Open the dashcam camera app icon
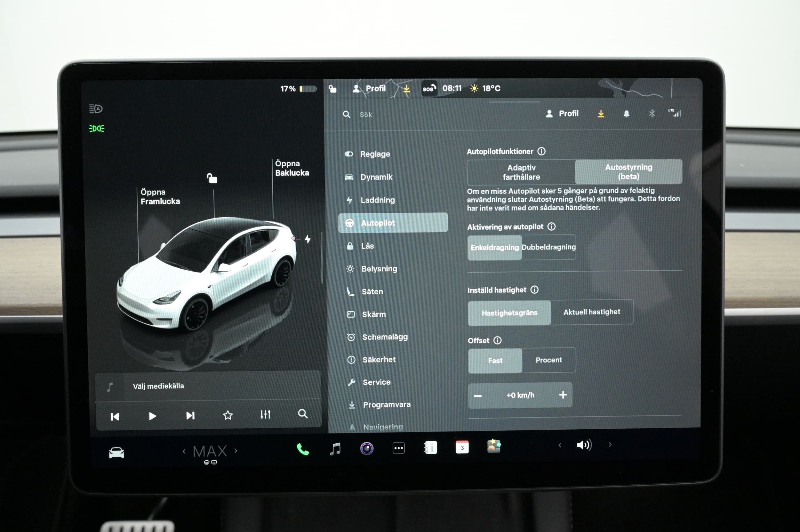 [x=367, y=449]
